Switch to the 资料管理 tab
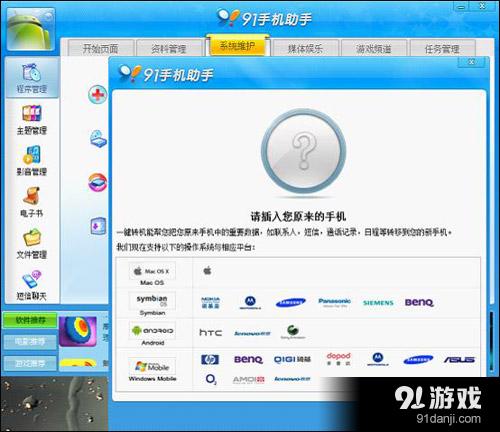The height and width of the screenshot is (432, 500). click(x=169, y=49)
